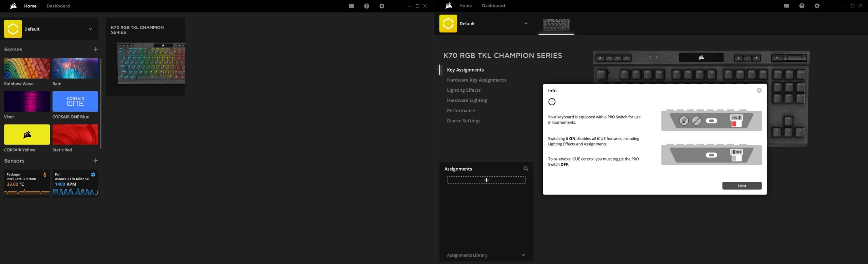
Task: Close the Info dialog with X icon
Action: [x=759, y=91]
